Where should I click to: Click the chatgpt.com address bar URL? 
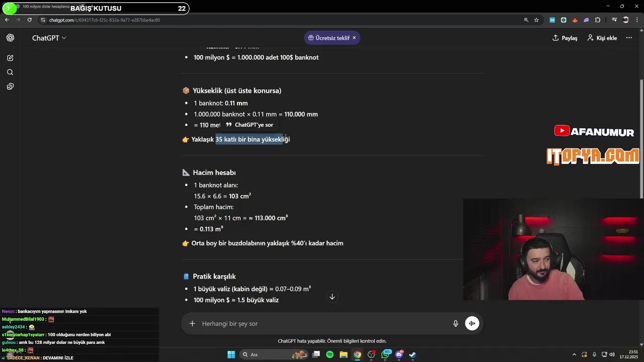tap(105, 20)
